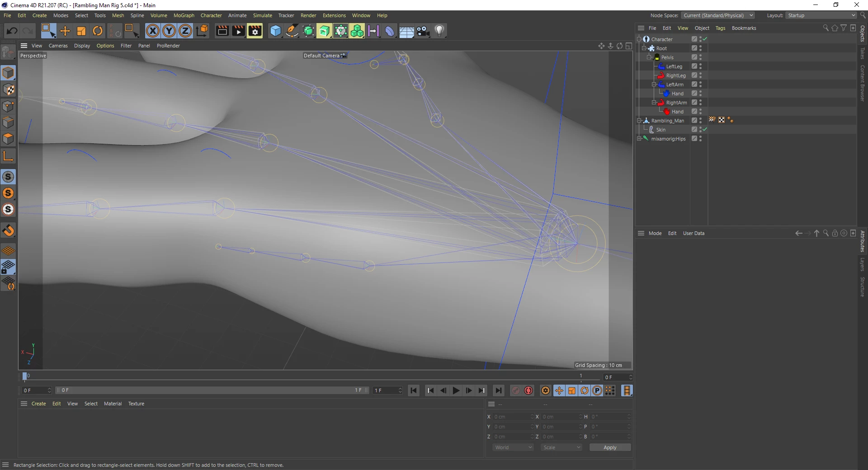Collapse the LeftArm node

(654, 85)
